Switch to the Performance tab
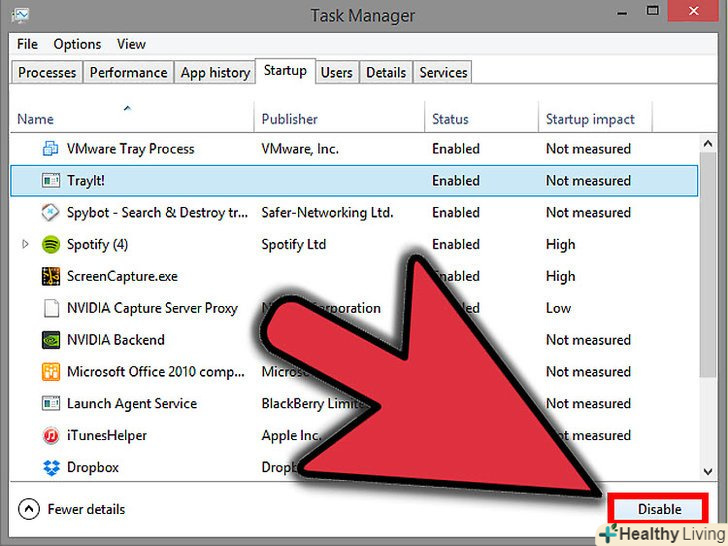Viewport: 728px width, 546px height. 129,72
